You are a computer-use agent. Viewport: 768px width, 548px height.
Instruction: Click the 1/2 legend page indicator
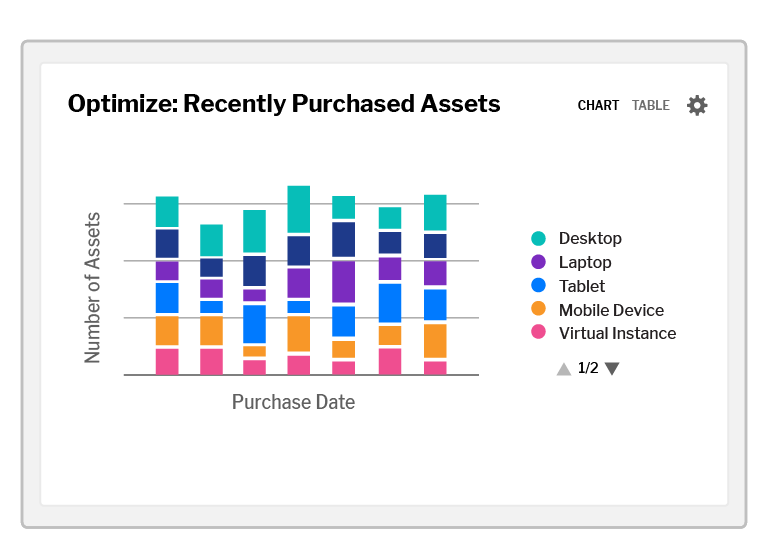click(588, 368)
